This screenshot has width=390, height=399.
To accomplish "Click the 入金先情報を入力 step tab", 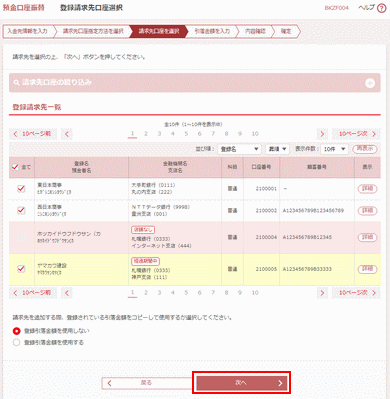I will click(x=28, y=31).
